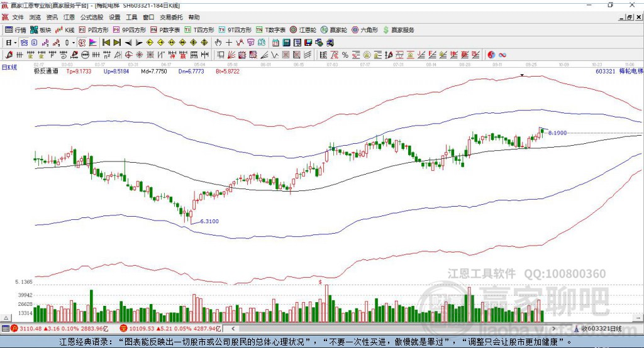
Task: Click the yin-yang taiji icon
Action: point(491,55)
